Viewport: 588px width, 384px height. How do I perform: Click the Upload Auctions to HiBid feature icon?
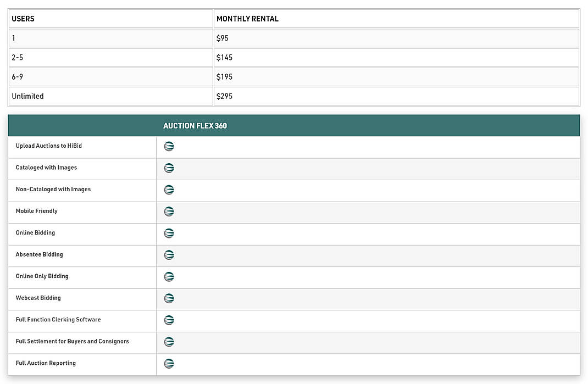click(x=169, y=146)
